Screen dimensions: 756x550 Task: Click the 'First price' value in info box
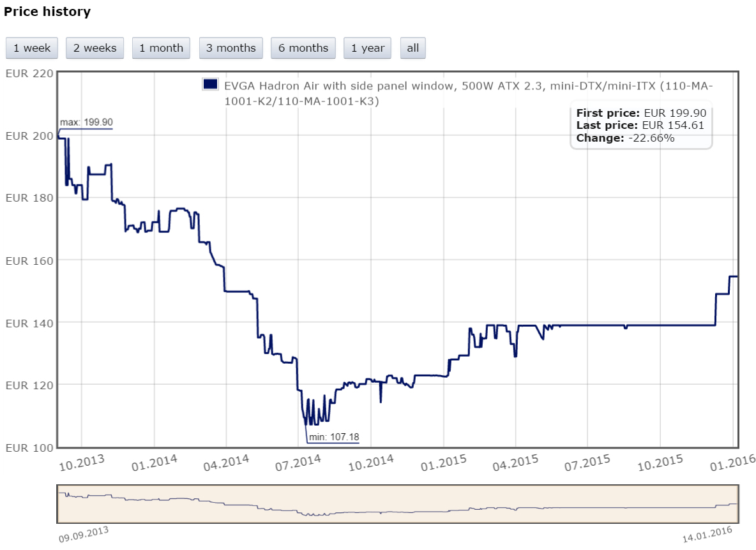click(675, 113)
